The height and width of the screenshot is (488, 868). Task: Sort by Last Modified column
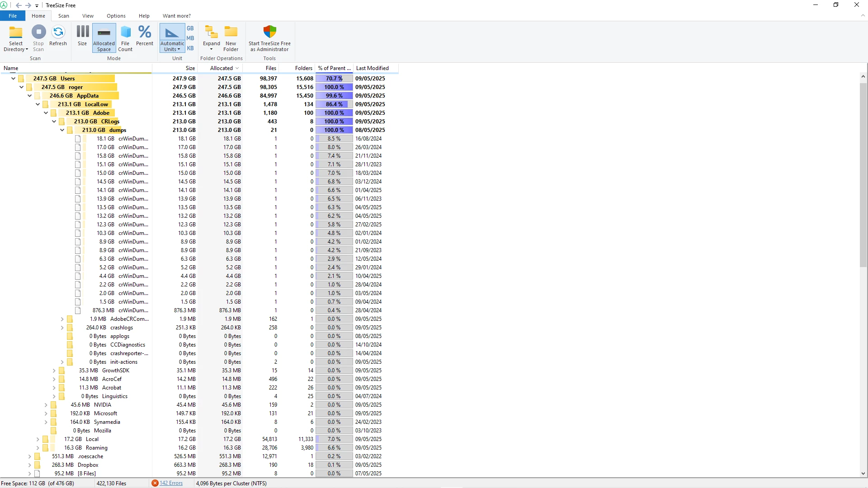pos(373,68)
